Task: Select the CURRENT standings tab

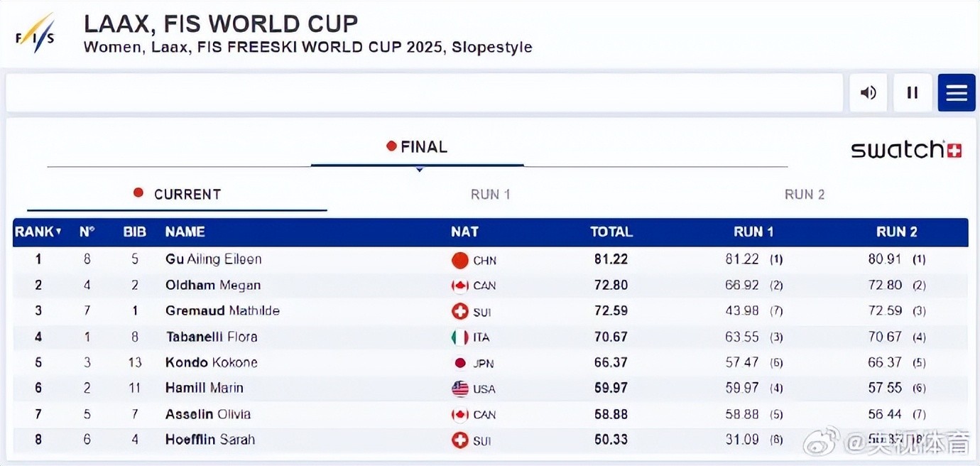Action: pyautogui.click(x=178, y=195)
